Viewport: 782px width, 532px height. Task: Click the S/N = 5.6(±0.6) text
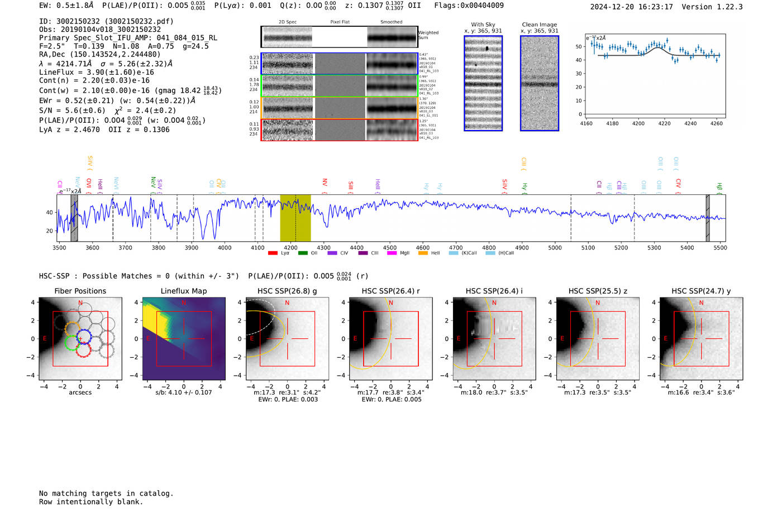click(72, 111)
